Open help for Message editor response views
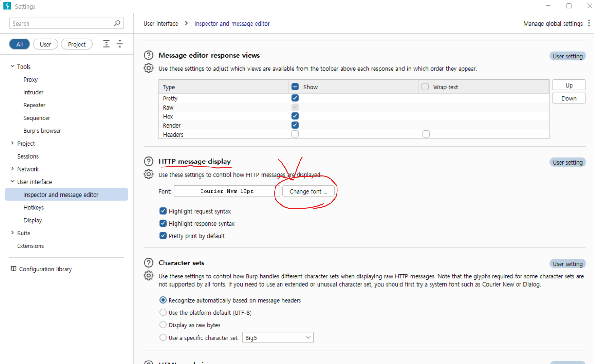The height and width of the screenshot is (364, 594). (x=148, y=55)
